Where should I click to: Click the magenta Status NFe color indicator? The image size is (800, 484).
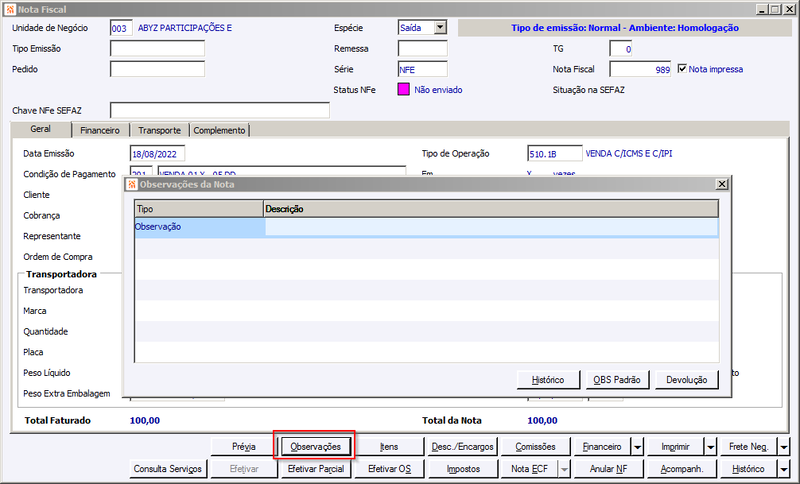[404, 89]
